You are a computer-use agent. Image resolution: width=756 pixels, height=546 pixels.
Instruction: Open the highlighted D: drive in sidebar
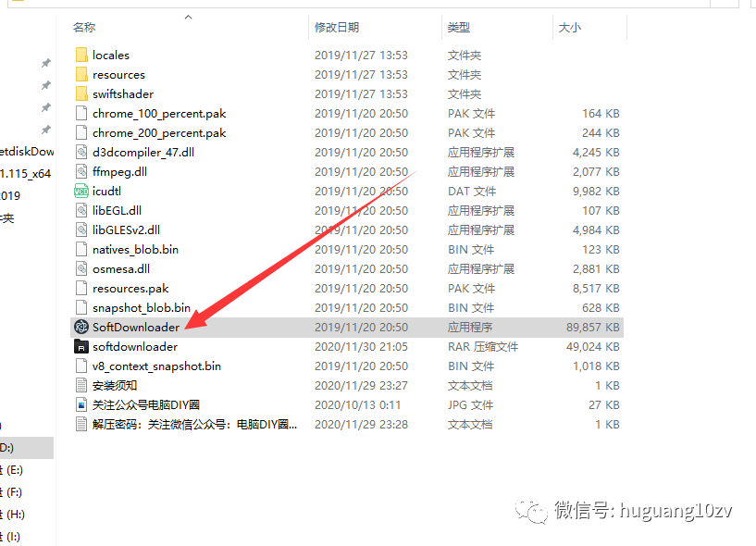pos(27,447)
